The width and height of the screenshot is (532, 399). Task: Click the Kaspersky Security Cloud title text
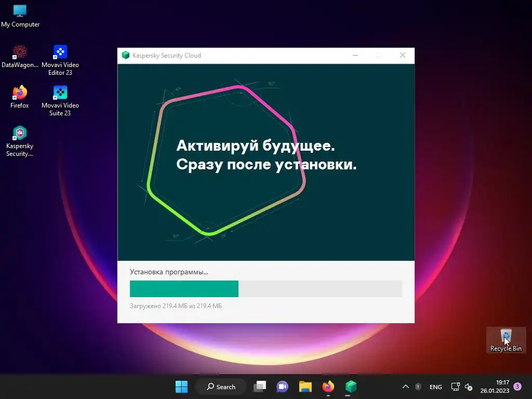point(167,55)
